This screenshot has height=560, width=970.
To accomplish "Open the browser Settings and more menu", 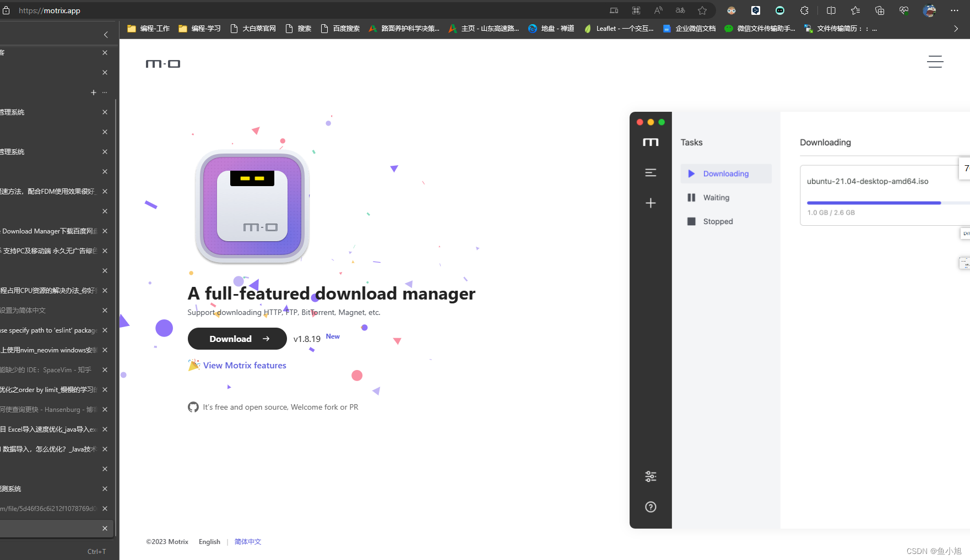I will [x=955, y=10].
